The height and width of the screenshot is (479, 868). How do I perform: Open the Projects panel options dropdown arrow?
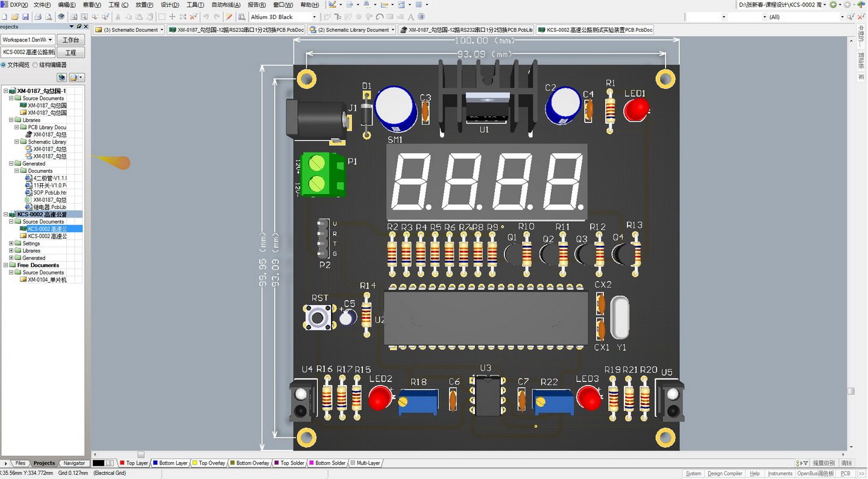coord(72,27)
